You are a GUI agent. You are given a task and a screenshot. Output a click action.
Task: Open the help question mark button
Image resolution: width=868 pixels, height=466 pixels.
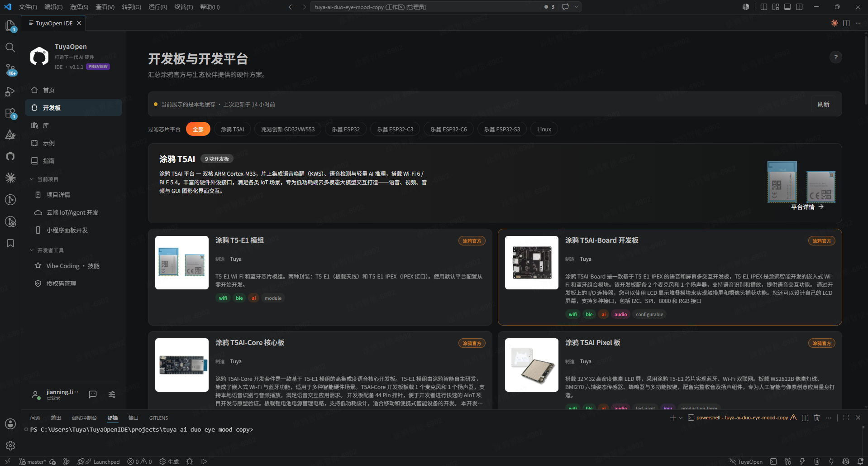pos(836,57)
